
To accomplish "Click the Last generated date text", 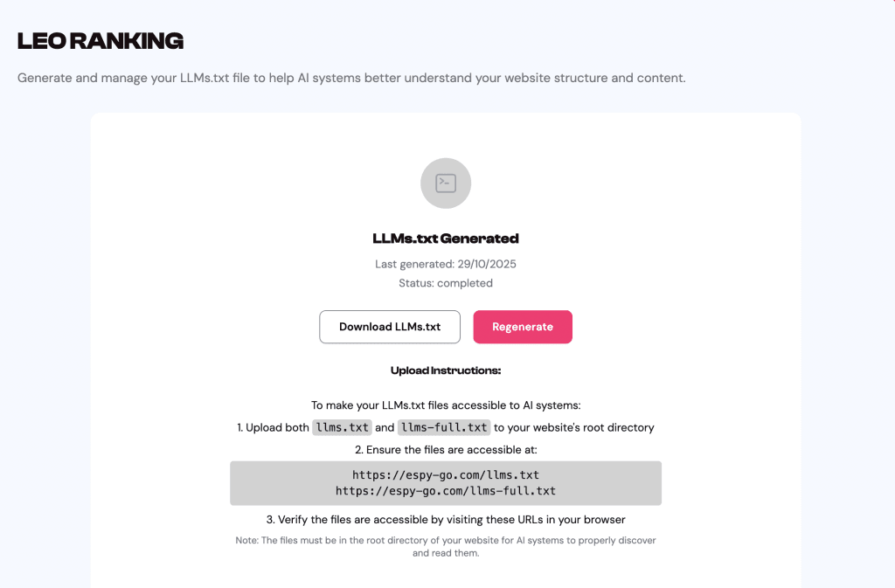I will [446, 264].
